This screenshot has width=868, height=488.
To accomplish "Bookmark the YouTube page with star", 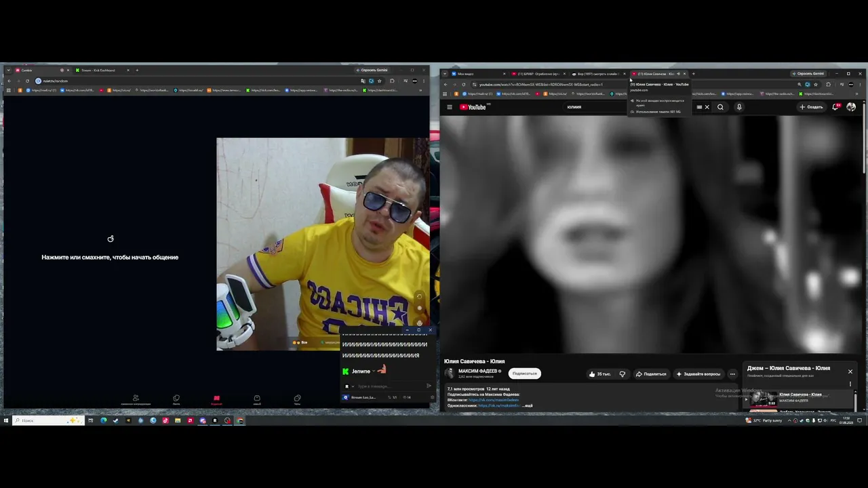I will 816,85.
